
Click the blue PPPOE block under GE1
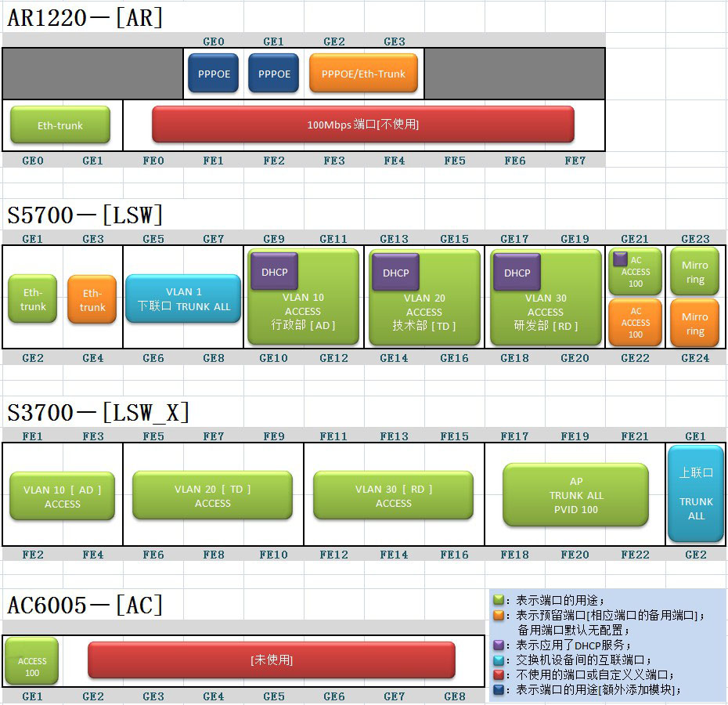point(273,73)
